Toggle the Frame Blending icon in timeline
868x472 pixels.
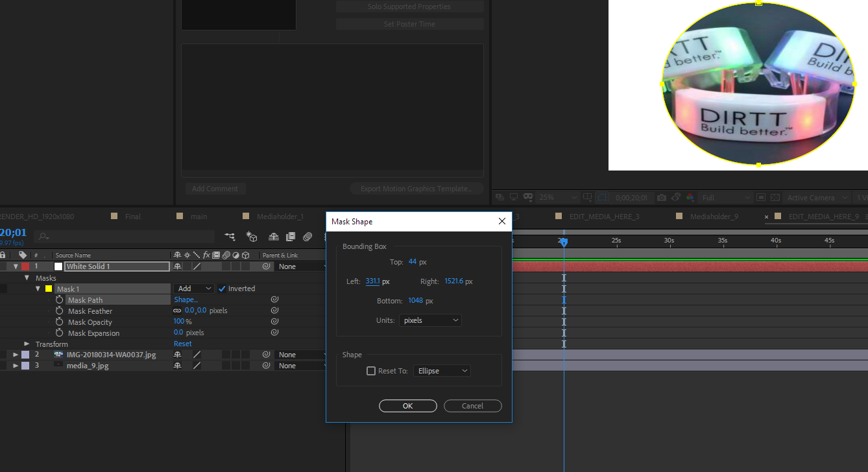tap(291, 237)
